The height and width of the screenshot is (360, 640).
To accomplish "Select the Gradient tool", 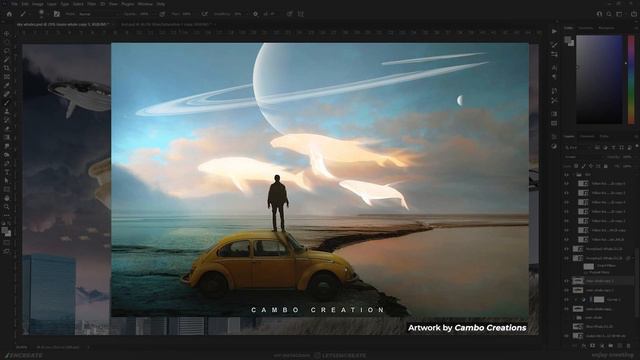I will pyautogui.click(x=7, y=138).
